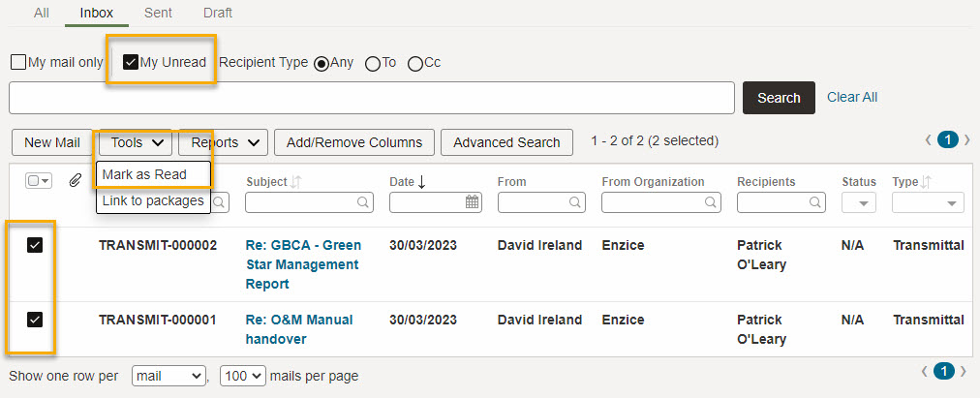Enable the My mail only checkbox
The width and height of the screenshot is (980, 398).
18,63
